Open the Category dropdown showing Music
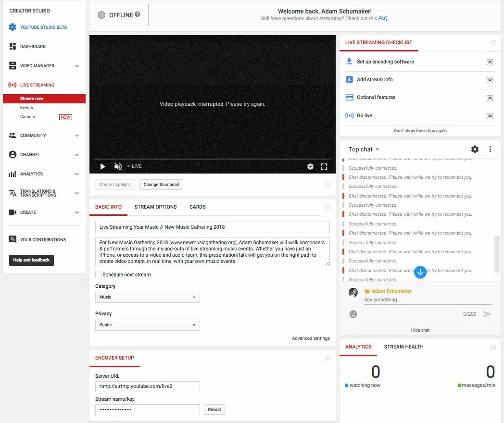The width and height of the screenshot is (504, 423). [x=148, y=297]
